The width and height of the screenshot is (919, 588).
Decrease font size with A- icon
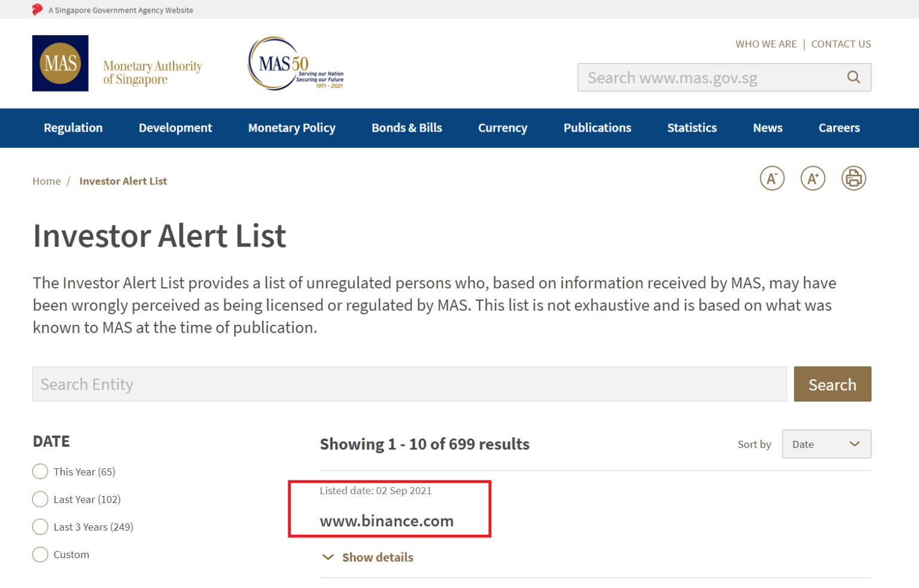772,178
